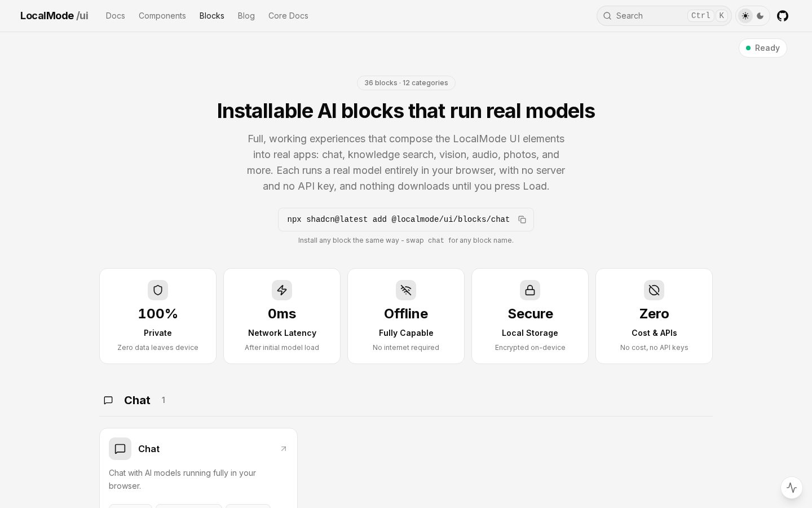The width and height of the screenshot is (812, 508).
Task: Click the Secure heading text
Action: pyautogui.click(x=530, y=314)
